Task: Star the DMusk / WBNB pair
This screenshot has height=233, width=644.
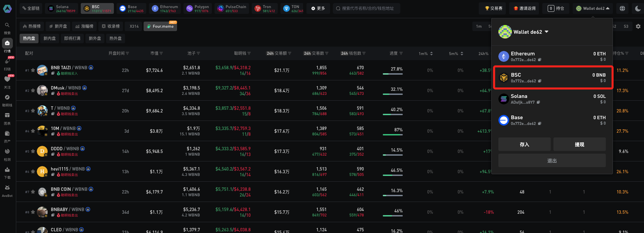Action: (33, 90)
